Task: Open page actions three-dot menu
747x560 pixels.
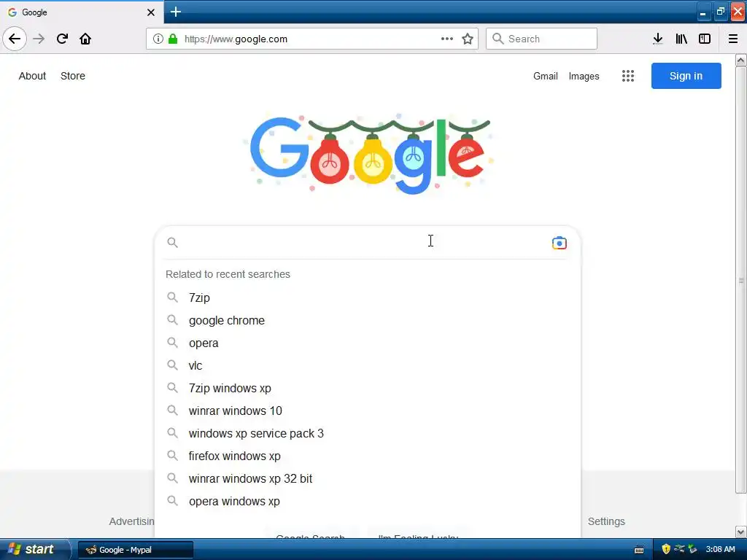Action: coord(447,39)
